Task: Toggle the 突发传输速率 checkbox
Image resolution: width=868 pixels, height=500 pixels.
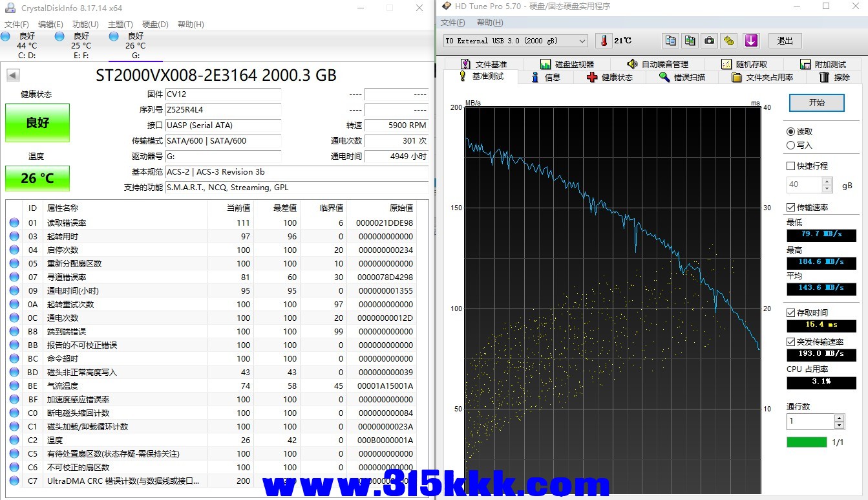Action: click(790, 342)
